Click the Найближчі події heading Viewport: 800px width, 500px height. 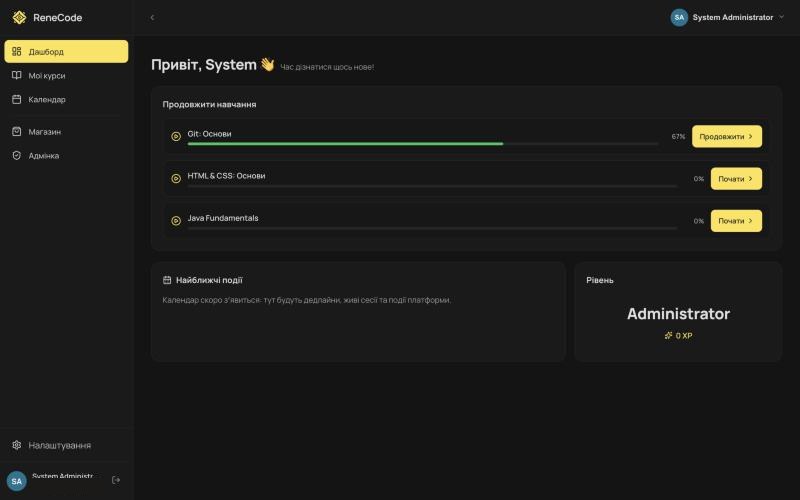(x=209, y=280)
